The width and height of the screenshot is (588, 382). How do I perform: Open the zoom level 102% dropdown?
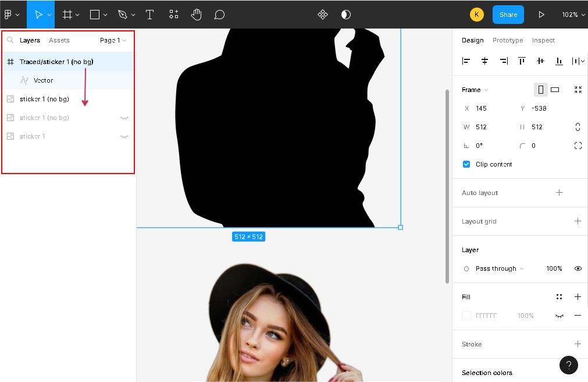click(x=573, y=15)
